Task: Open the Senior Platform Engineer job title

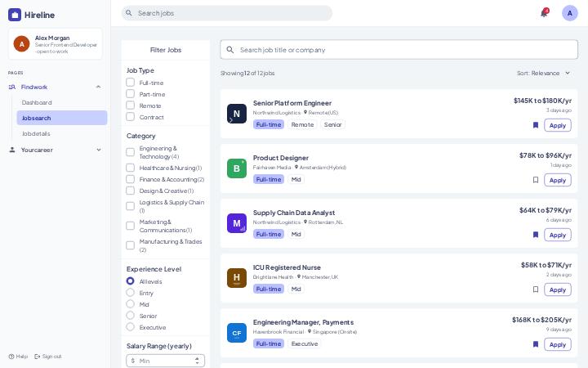Action: click(292, 103)
